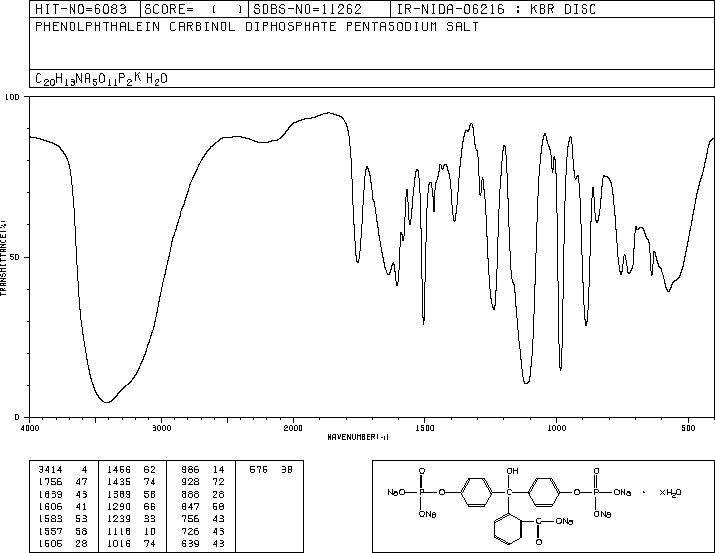Click the 2000 tick on wavenumber axis
The width and height of the screenshot is (715, 553).
292,428
